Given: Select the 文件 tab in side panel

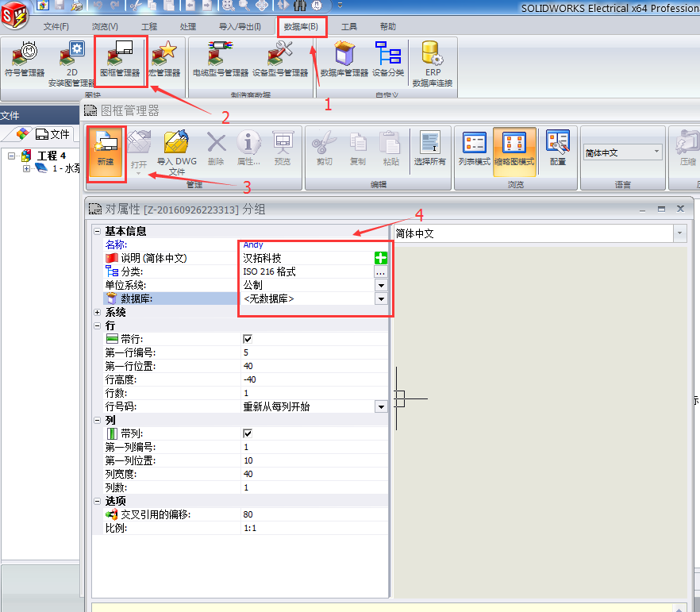Looking at the screenshot, I should point(52,134).
